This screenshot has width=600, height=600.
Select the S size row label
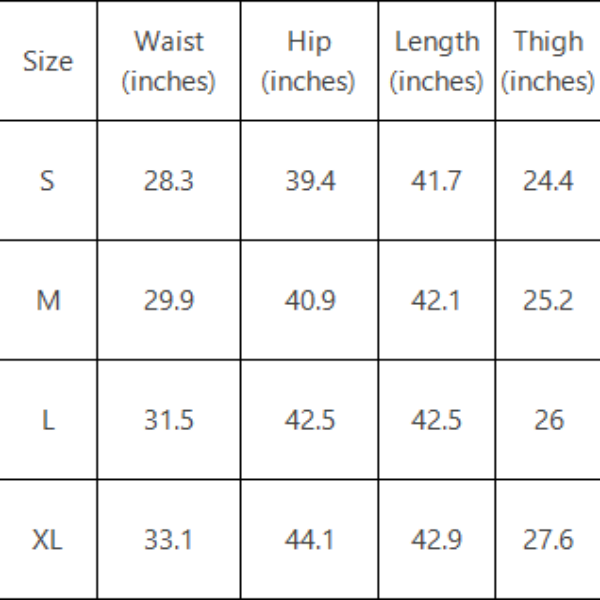48,181
